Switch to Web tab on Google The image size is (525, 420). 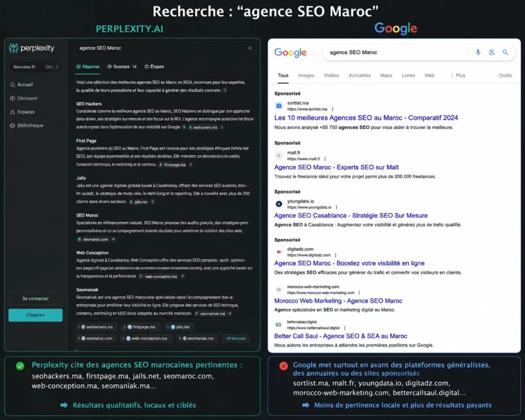[x=429, y=75]
